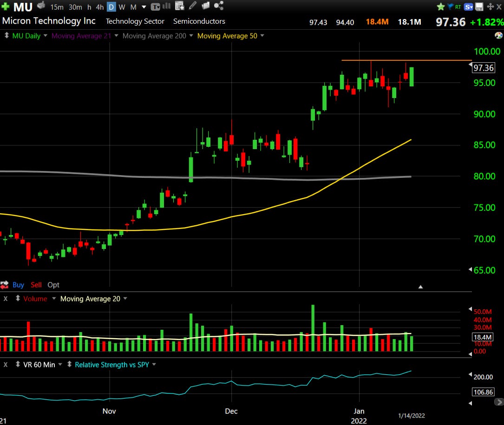The height and width of the screenshot is (425, 504).
Task: Open the add-to-grid table icon
Action: click(x=179, y=6)
